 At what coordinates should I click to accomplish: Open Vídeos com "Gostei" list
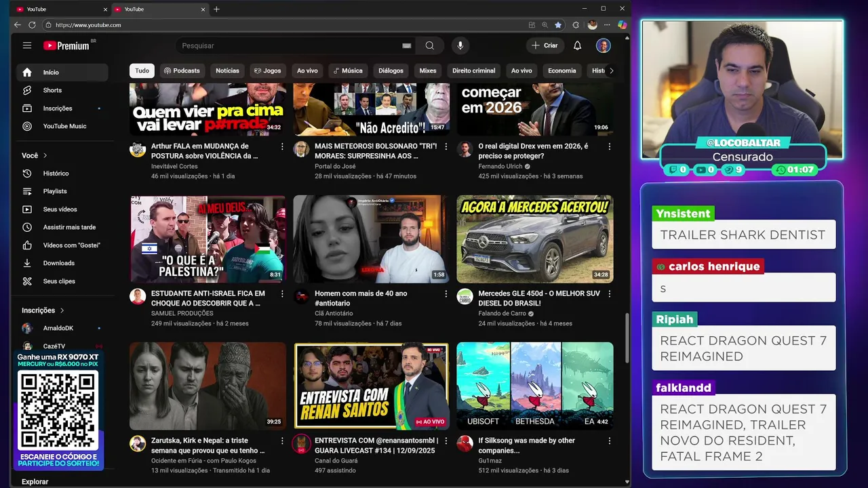pos(62,245)
